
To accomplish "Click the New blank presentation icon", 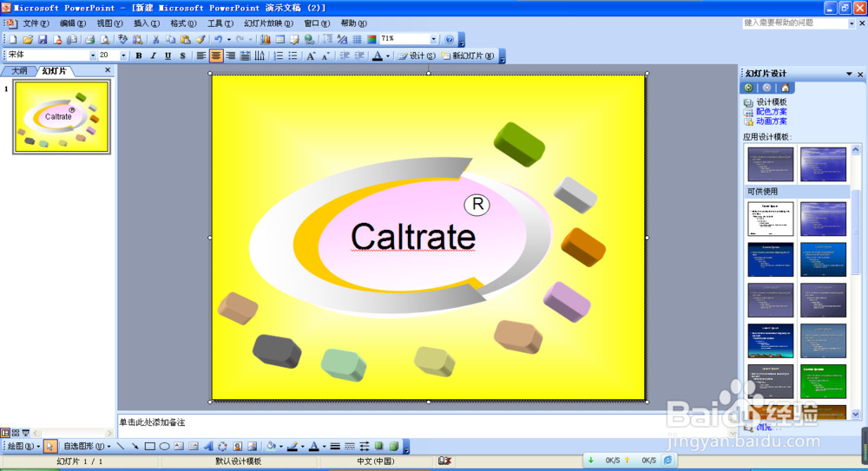I will pos(13,39).
